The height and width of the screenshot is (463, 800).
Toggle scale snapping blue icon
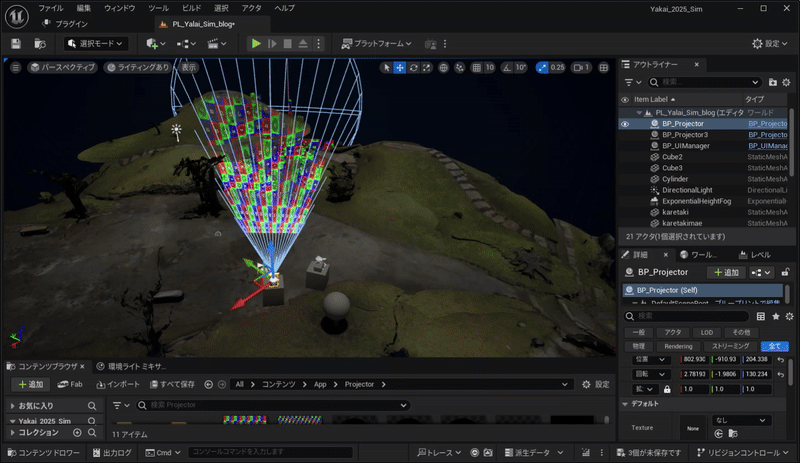click(542, 67)
